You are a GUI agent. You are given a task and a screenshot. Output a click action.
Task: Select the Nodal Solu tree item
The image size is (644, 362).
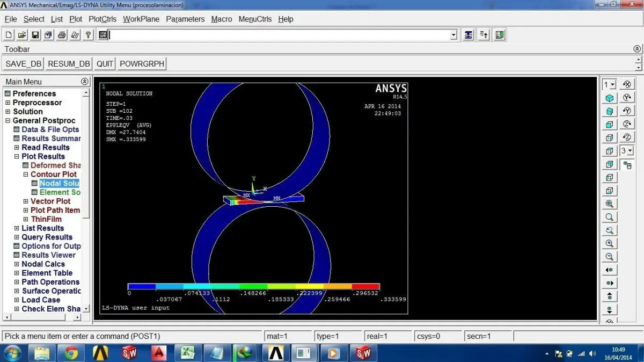coord(59,183)
